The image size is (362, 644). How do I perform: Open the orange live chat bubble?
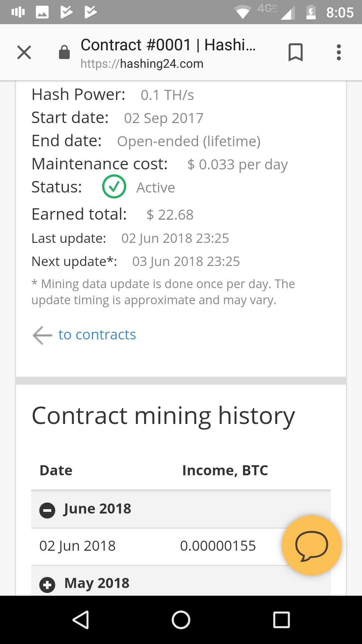tap(311, 545)
